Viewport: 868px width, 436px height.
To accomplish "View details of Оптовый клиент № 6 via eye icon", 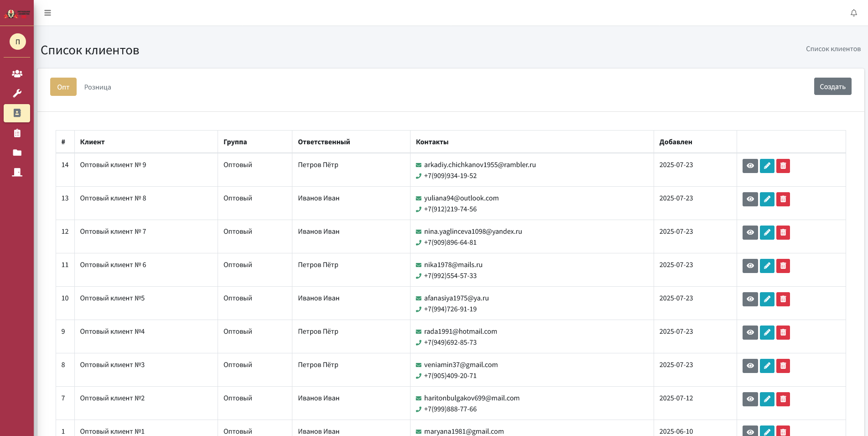I will [x=750, y=266].
